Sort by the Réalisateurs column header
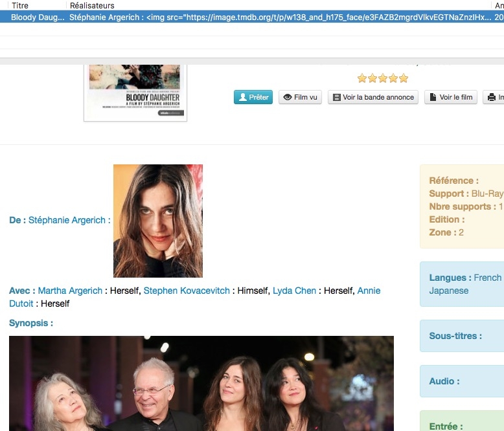Image resolution: width=504 pixels, height=431 pixels. click(x=92, y=5)
